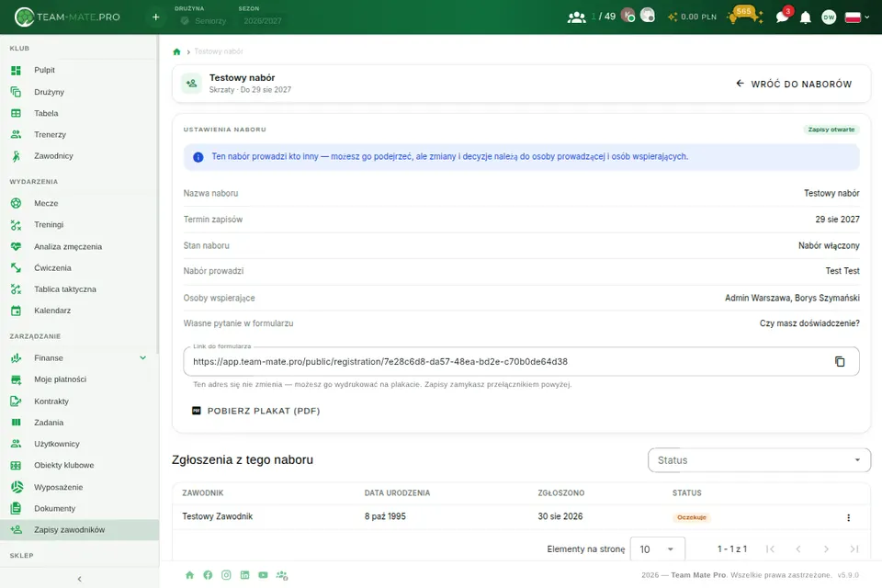Open Drużyny in sidebar
882x588 pixels.
tap(79, 92)
